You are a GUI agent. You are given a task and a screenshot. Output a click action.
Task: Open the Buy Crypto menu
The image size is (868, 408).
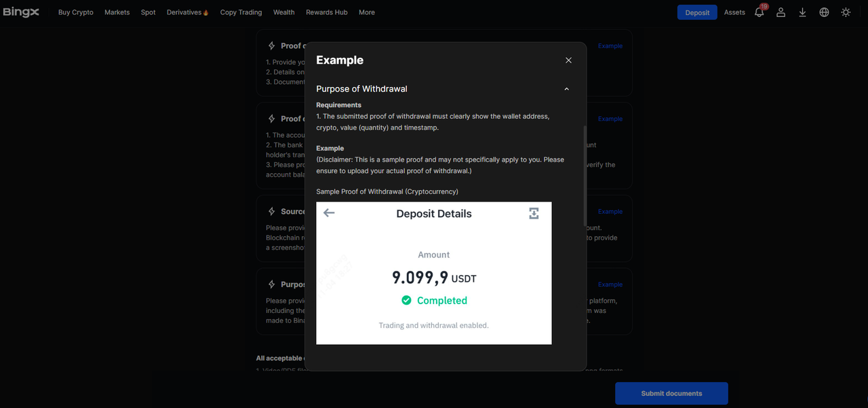pos(76,12)
